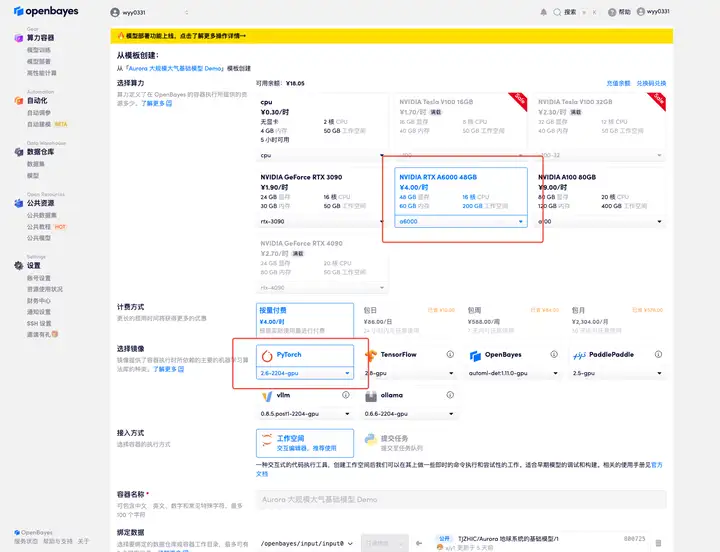Click the PyTorch flame logo icon
This screenshot has width=720, height=552.
pyautogui.click(x=267, y=355)
